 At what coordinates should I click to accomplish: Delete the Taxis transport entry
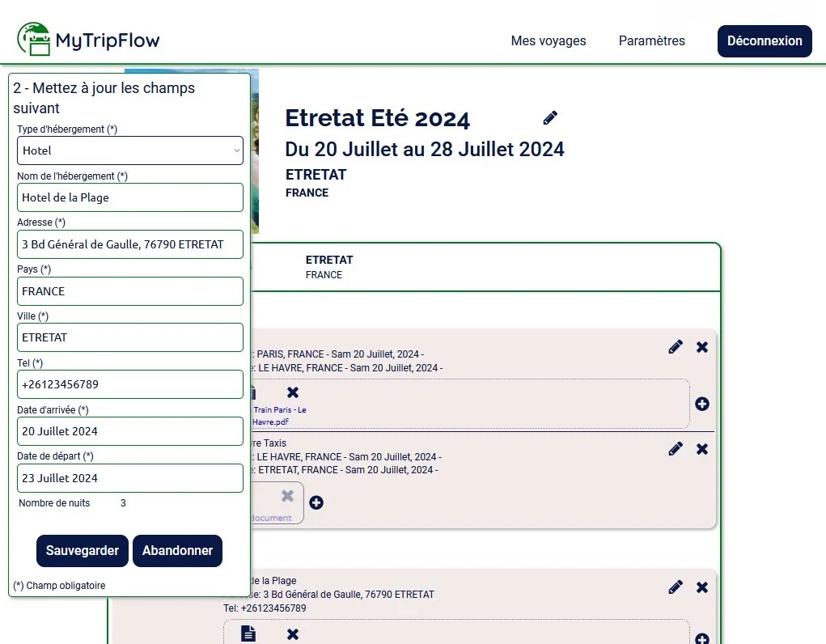[x=702, y=449]
